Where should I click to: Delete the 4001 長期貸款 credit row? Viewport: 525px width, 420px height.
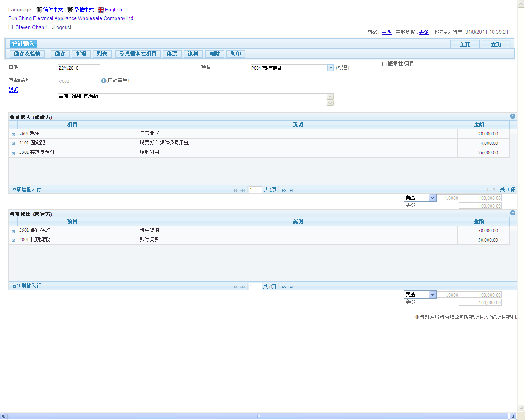[14, 240]
